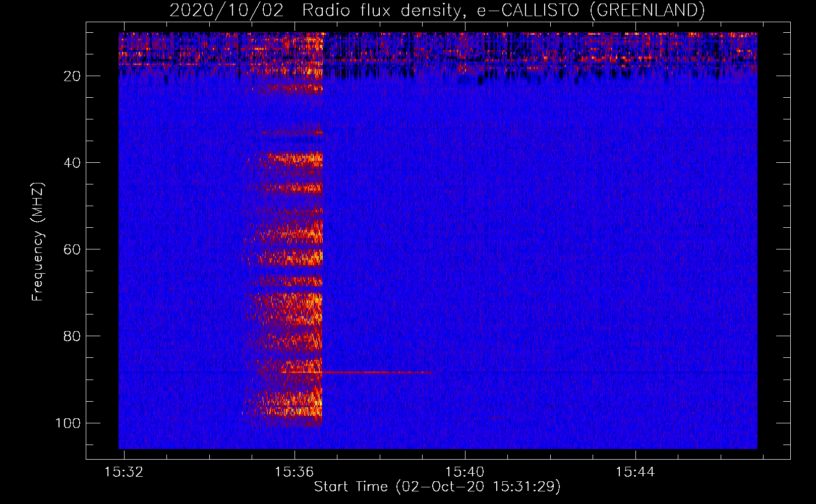816x504 pixels.
Task: Click the plot title 'Radio flux density, e-CALLISTO (GREENLAND)'
Action: pyautogui.click(x=503, y=10)
